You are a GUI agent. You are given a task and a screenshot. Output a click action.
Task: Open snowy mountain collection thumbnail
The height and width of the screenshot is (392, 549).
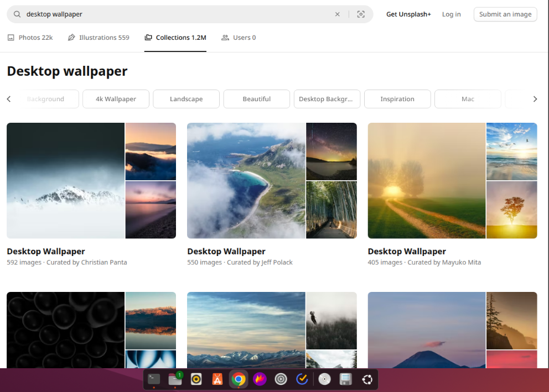point(65,180)
